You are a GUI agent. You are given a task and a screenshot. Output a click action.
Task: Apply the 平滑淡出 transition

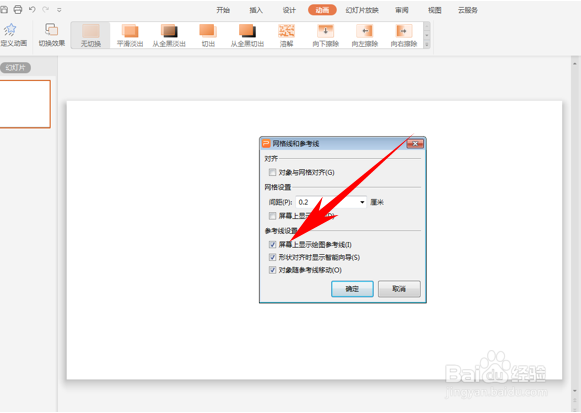coord(130,35)
